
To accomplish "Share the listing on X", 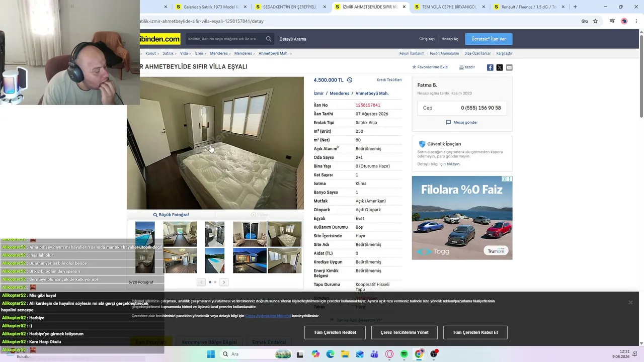I will pyautogui.click(x=500, y=67).
